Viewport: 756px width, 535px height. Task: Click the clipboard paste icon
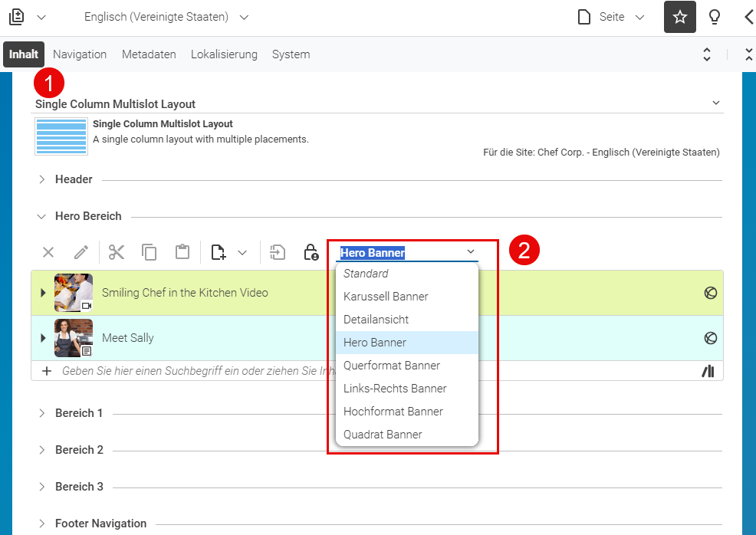(x=182, y=251)
